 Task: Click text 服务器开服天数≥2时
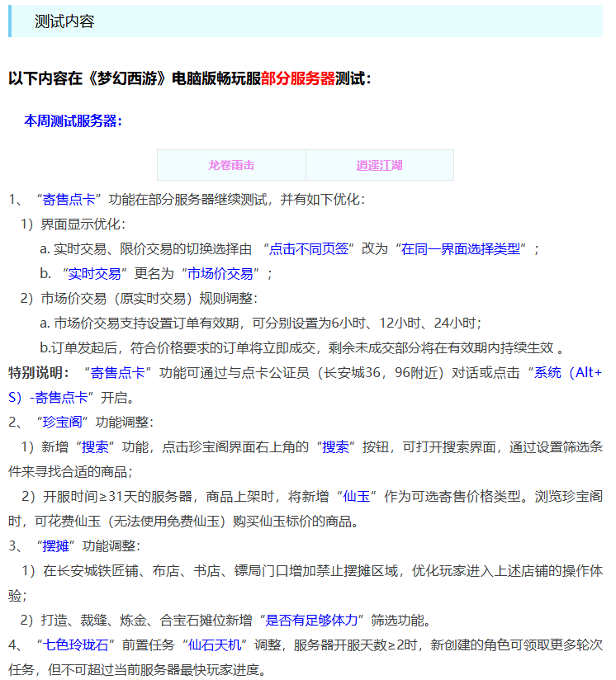tap(356, 645)
